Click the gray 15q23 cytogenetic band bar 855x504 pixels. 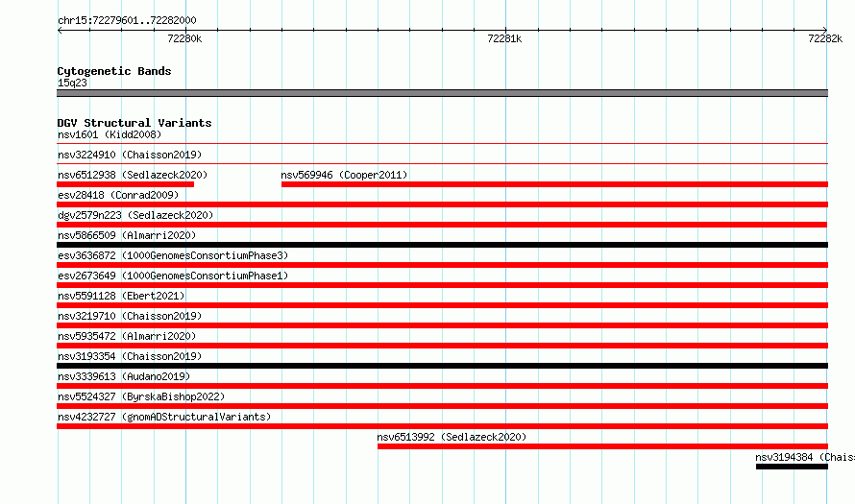click(x=442, y=93)
